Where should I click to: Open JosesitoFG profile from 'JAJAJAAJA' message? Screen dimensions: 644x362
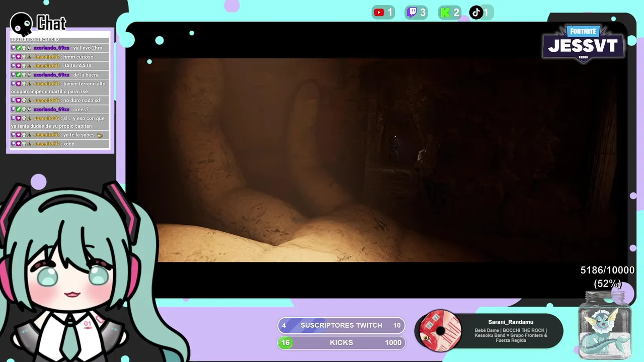pyautogui.click(x=47, y=66)
